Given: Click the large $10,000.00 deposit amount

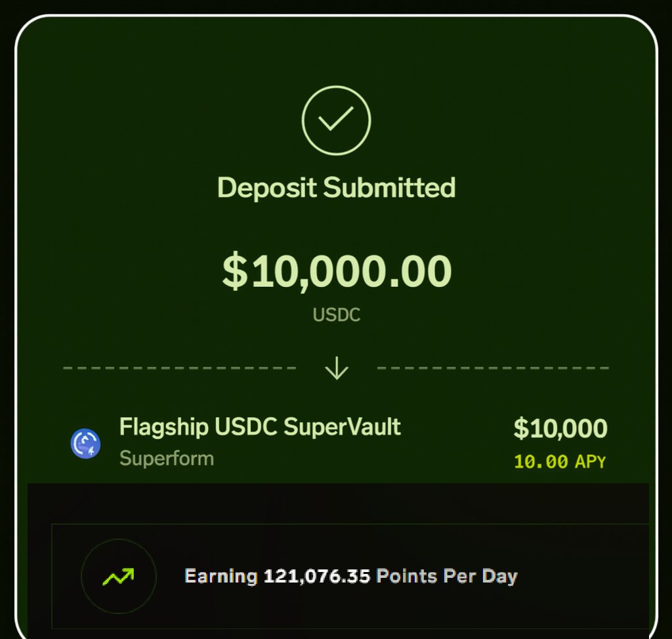Looking at the screenshot, I should click(x=337, y=271).
